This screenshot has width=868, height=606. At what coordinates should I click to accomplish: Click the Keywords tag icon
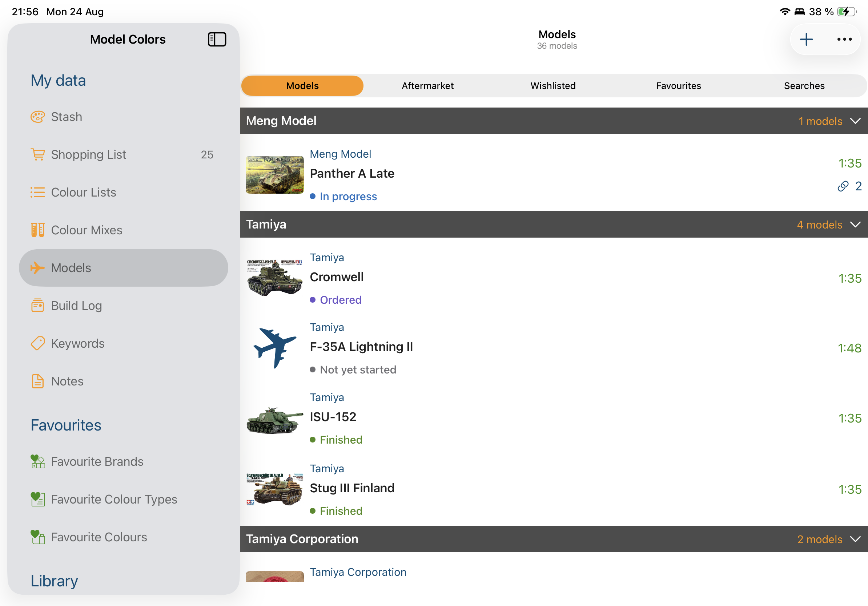[37, 343]
